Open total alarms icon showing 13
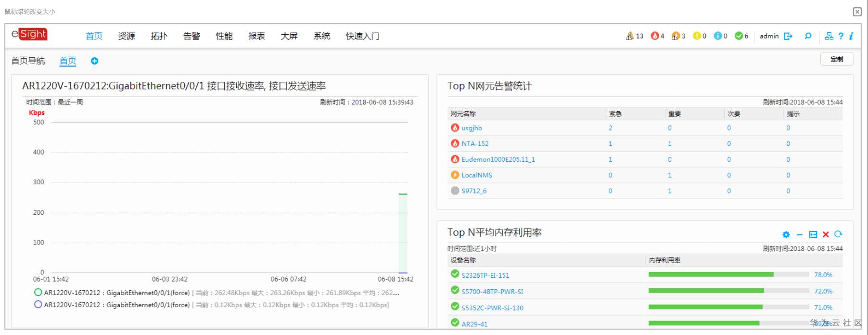 click(x=630, y=36)
